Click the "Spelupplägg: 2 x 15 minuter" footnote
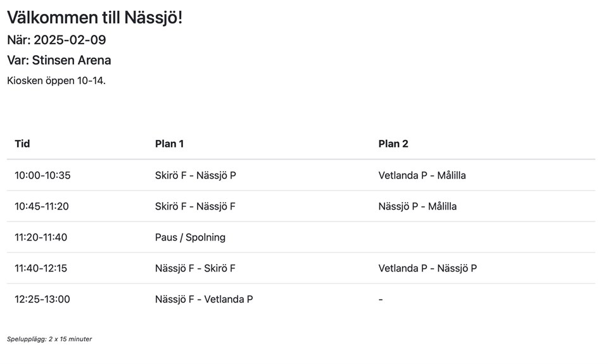This screenshot has height=364, width=608. [x=49, y=339]
